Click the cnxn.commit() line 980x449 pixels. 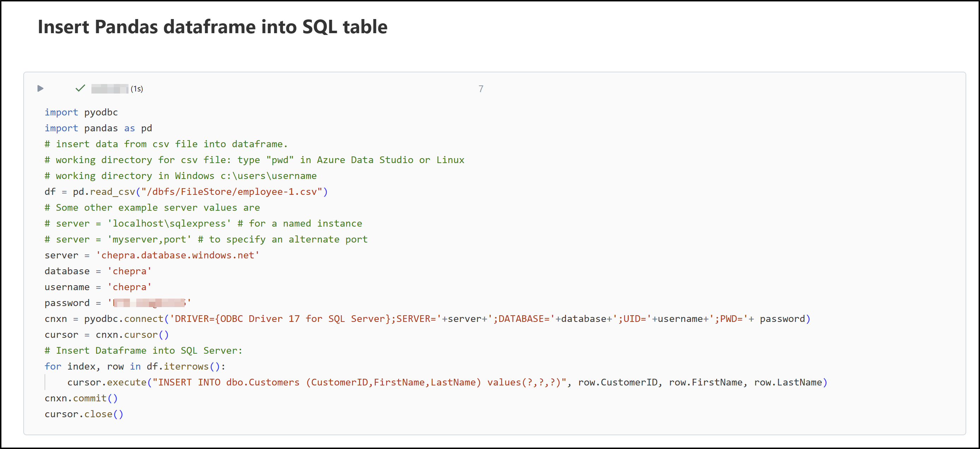click(x=82, y=399)
